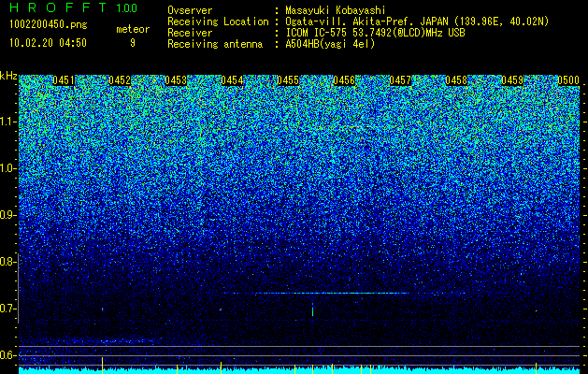
Task: Click the 0451 time marker
Action: pos(64,80)
